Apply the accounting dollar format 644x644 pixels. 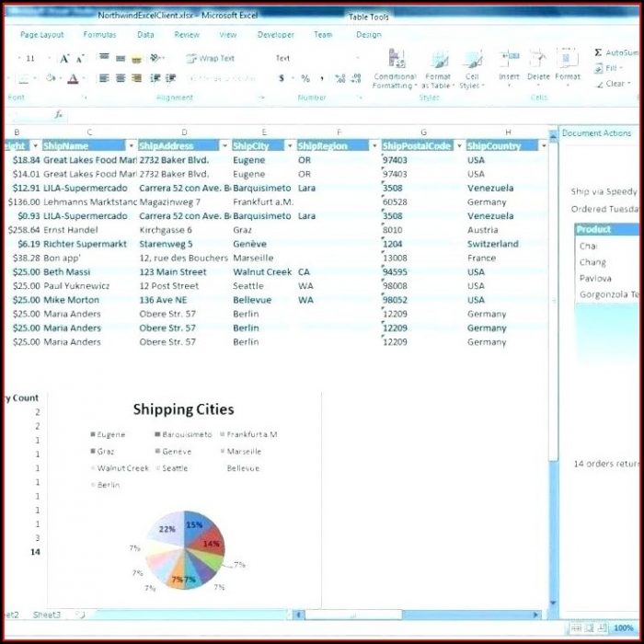click(x=282, y=77)
